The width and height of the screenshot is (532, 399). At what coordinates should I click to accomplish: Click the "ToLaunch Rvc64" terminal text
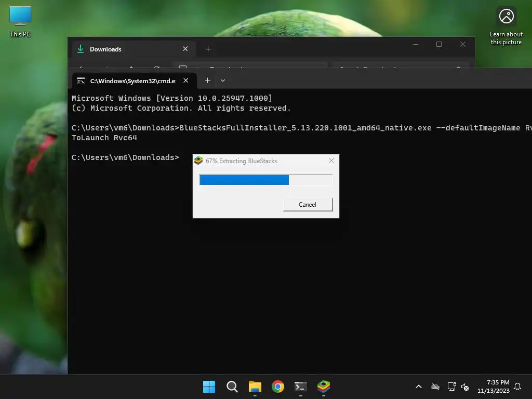pos(104,138)
